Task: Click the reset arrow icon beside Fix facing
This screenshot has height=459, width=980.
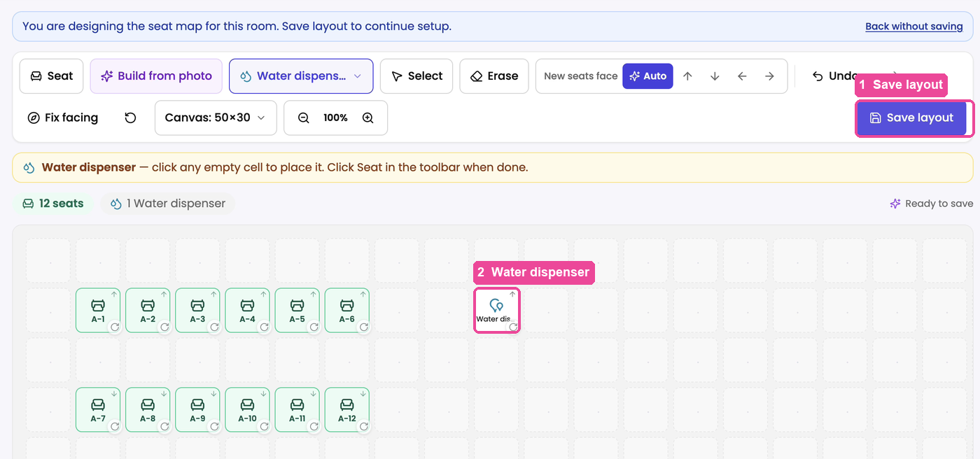Action: (x=130, y=118)
